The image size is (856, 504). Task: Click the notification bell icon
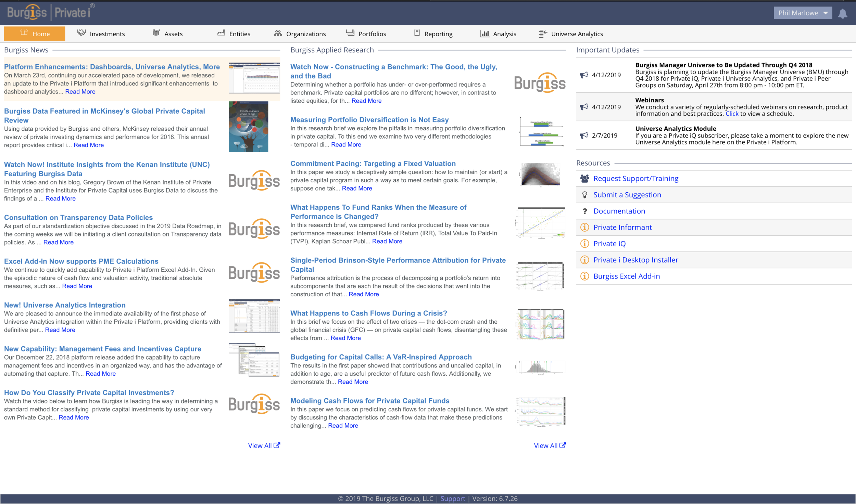pos(842,13)
